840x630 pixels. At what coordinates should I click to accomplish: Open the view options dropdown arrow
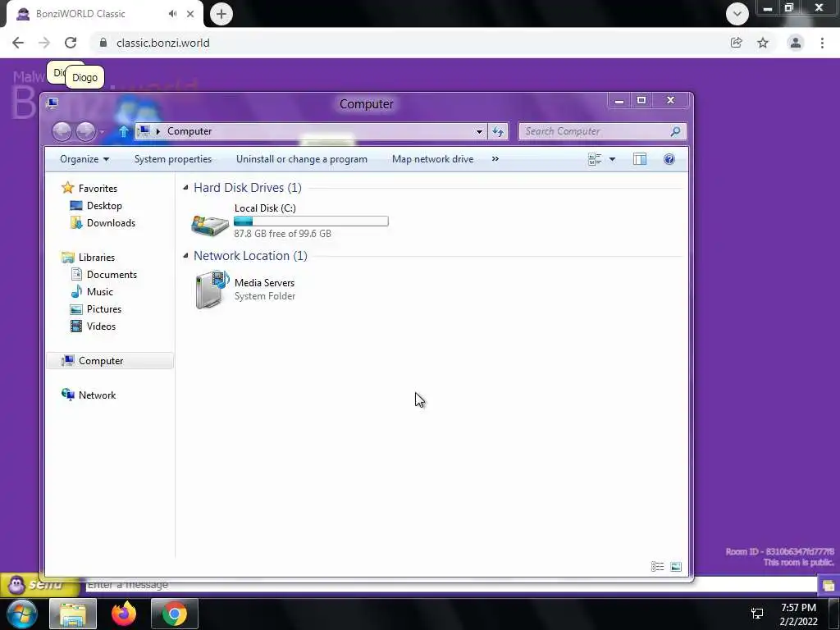coord(612,159)
